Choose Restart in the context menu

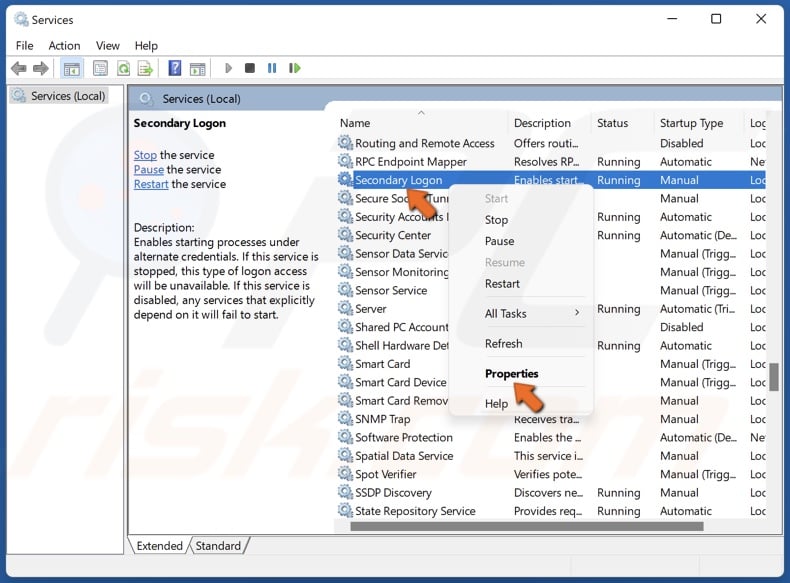502,284
